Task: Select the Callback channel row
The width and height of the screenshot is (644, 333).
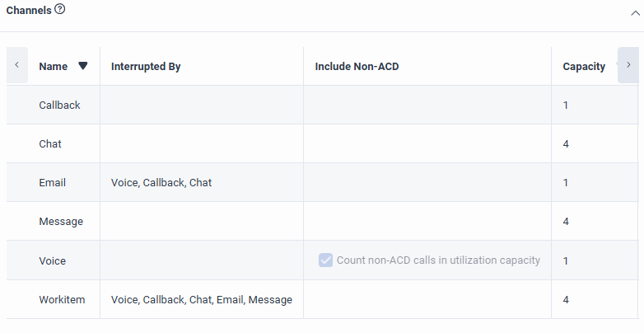Action: point(59,106)
